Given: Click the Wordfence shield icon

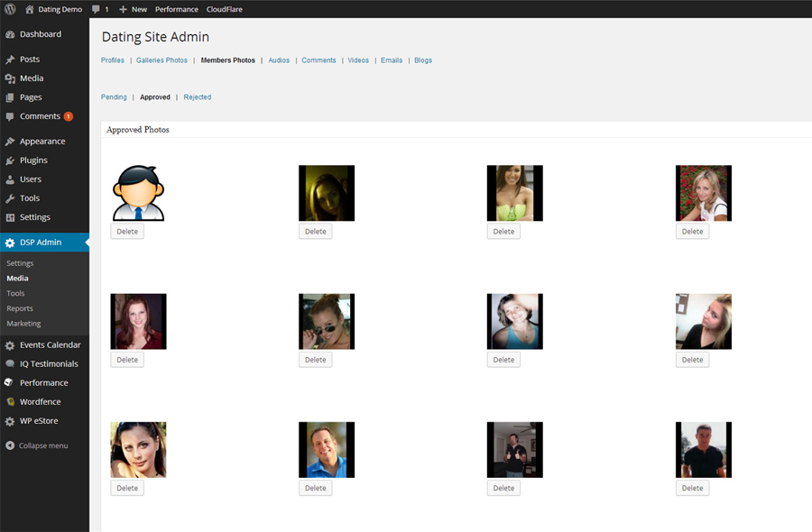Looking at the screenshot, I should point(10,401).
